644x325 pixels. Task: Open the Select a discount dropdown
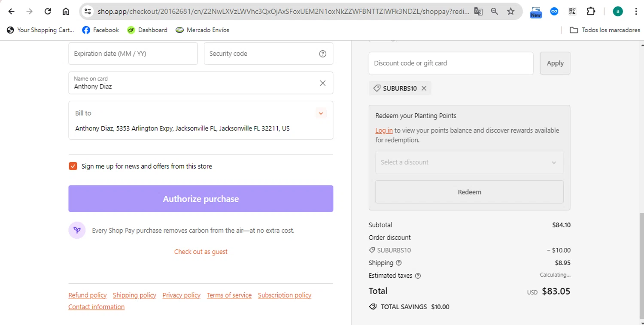pos(469,162)
